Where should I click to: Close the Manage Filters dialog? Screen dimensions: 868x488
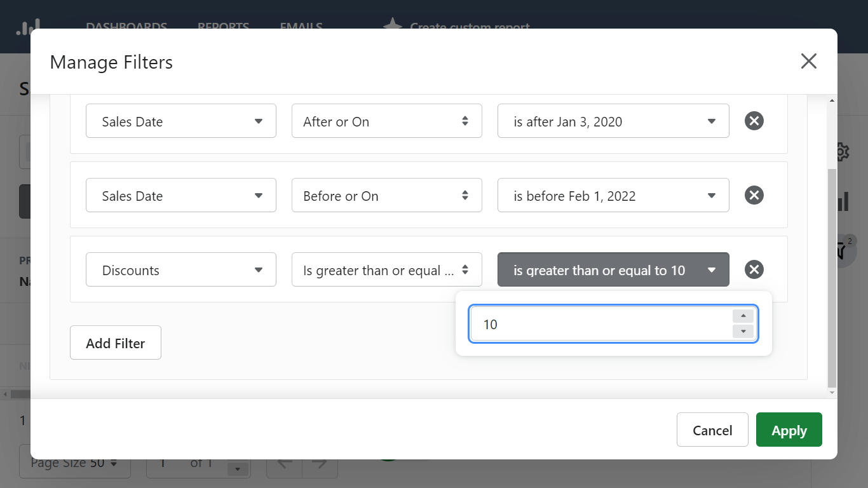[808, 61]
